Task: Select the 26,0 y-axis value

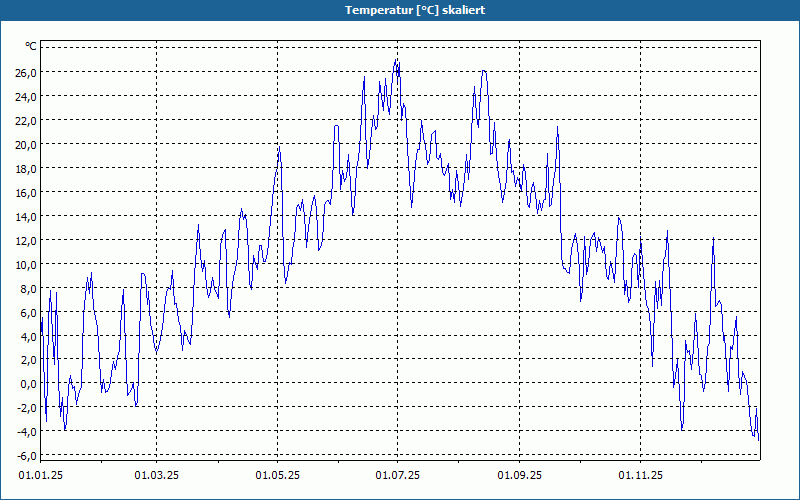Action: (x=26, y=72)
